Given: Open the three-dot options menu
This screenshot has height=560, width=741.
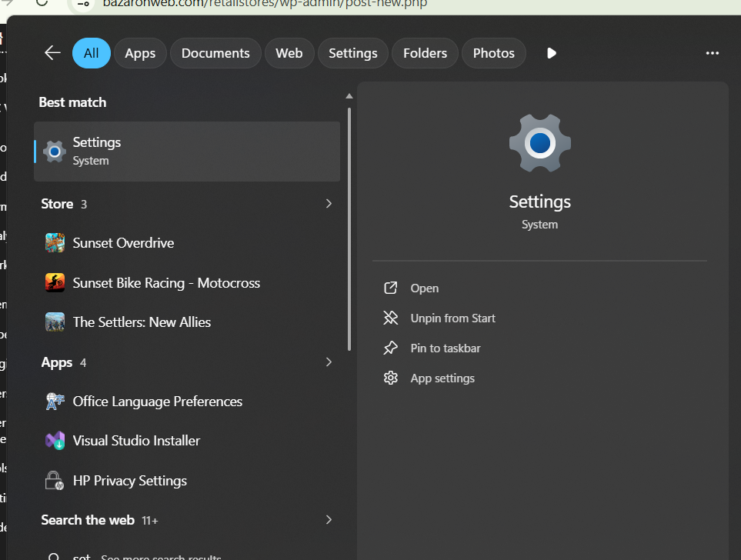Looking at the screenshot, I should (x=713, y=53).
